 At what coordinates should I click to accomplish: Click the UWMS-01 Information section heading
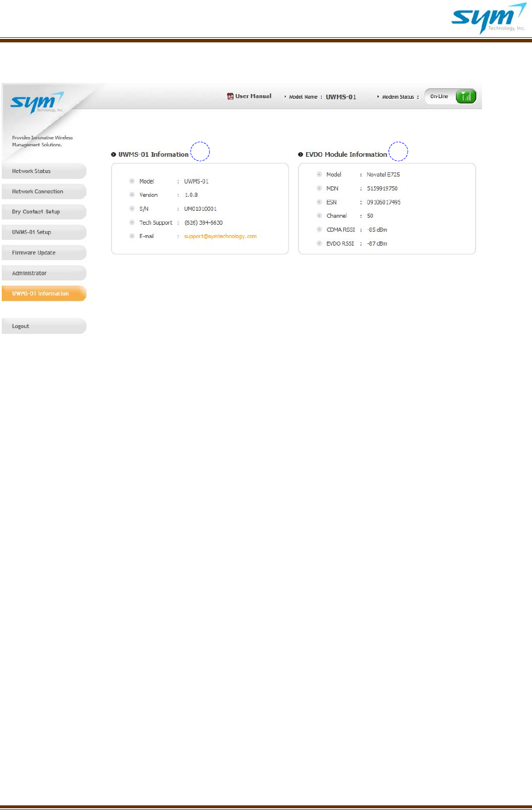tap(153, 154)
